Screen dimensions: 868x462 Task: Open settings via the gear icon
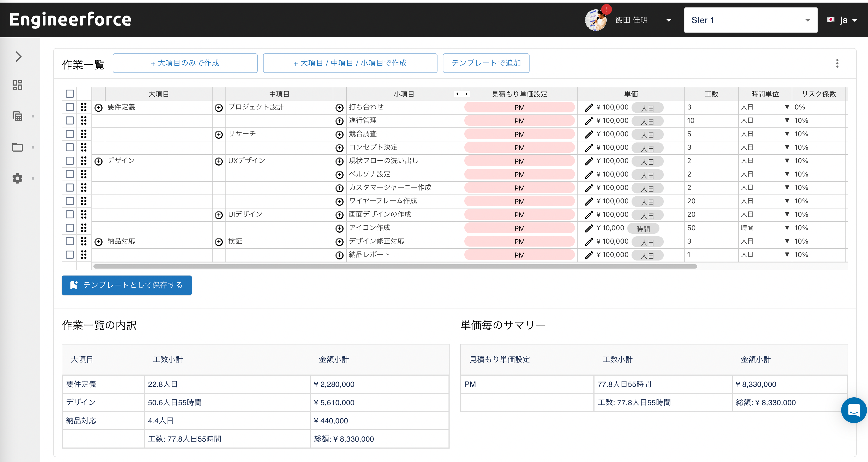[17, 178]
